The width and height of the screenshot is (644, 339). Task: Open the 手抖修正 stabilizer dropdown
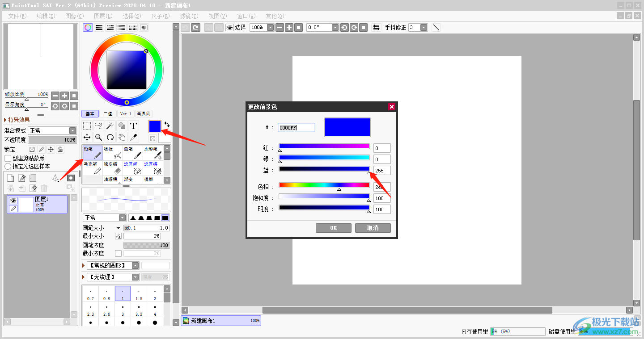click(x=424, y=27)
